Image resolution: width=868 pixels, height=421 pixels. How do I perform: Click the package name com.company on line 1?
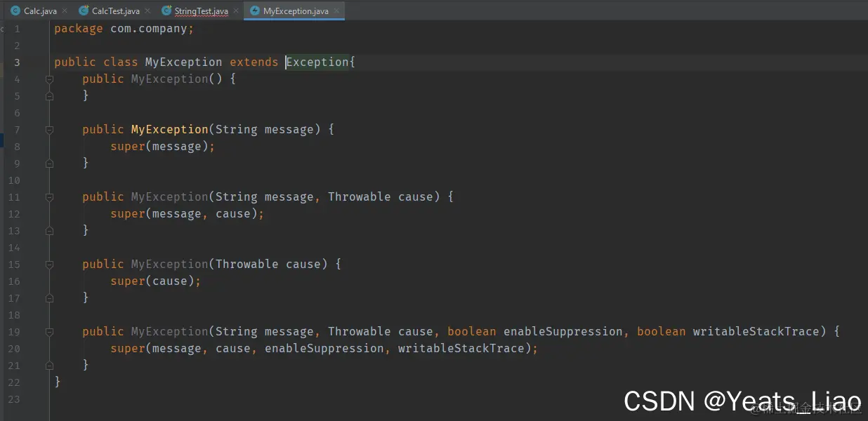click(x=149, y=29)
